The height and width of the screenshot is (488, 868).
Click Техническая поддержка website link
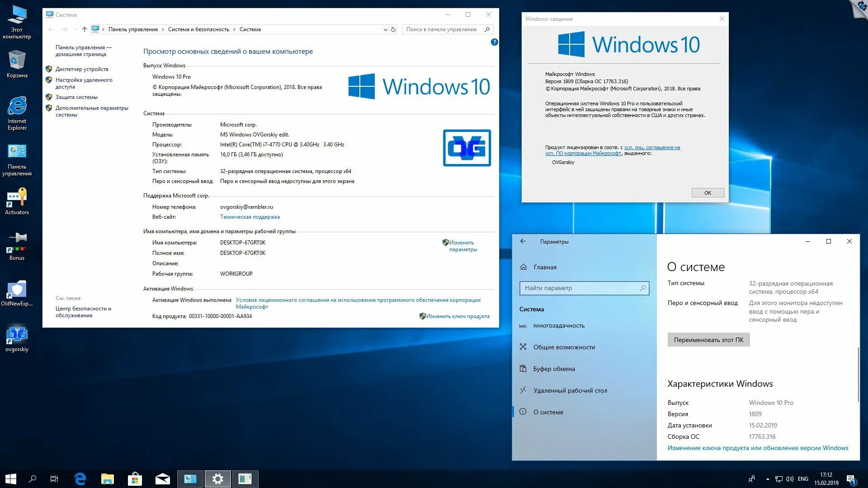(250, 217)
